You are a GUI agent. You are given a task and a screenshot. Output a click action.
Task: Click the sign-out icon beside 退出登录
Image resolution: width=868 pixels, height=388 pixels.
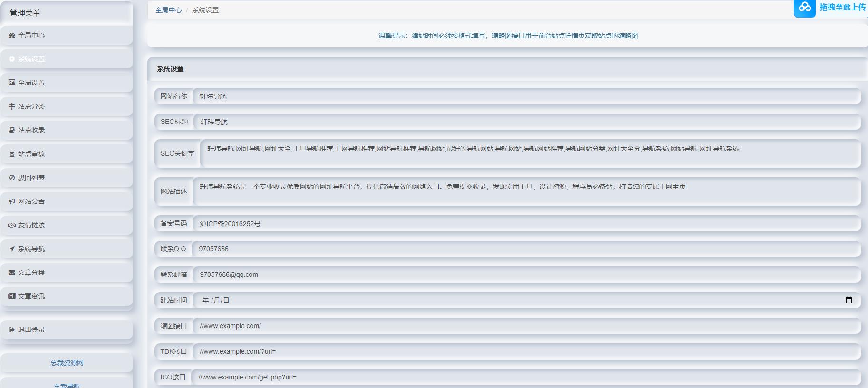point(12,330)
